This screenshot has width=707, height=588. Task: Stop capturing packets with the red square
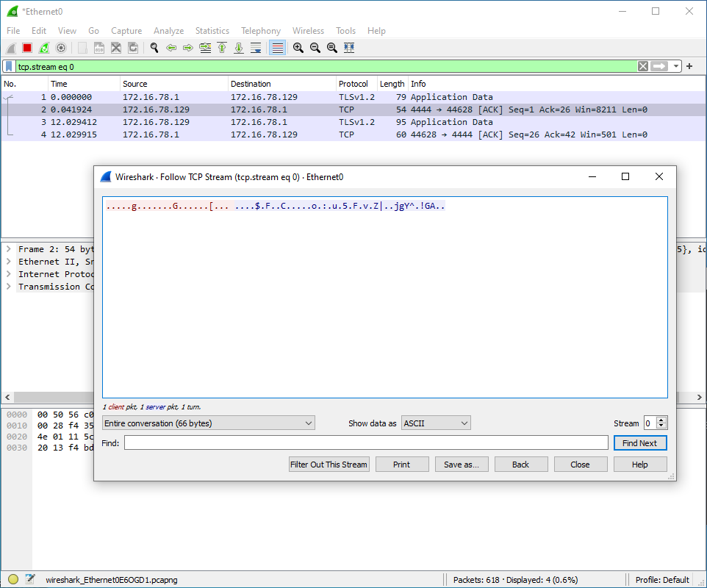pos(27,48)
